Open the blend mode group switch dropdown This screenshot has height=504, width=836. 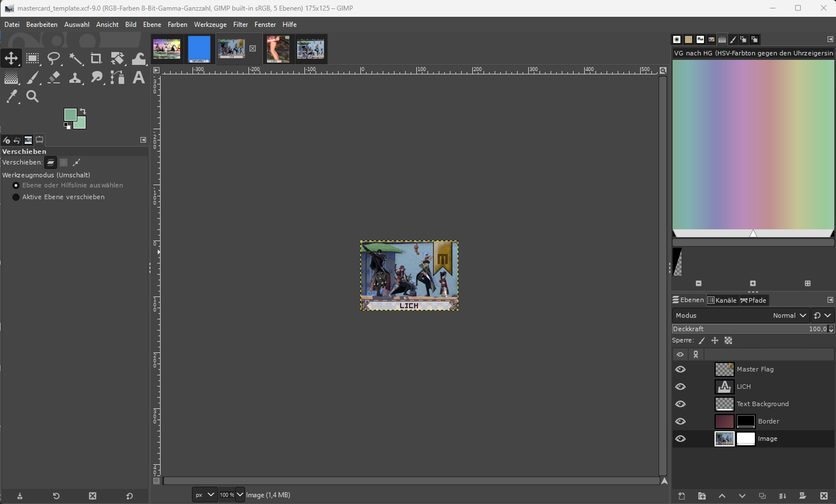[x=822, y=315]
